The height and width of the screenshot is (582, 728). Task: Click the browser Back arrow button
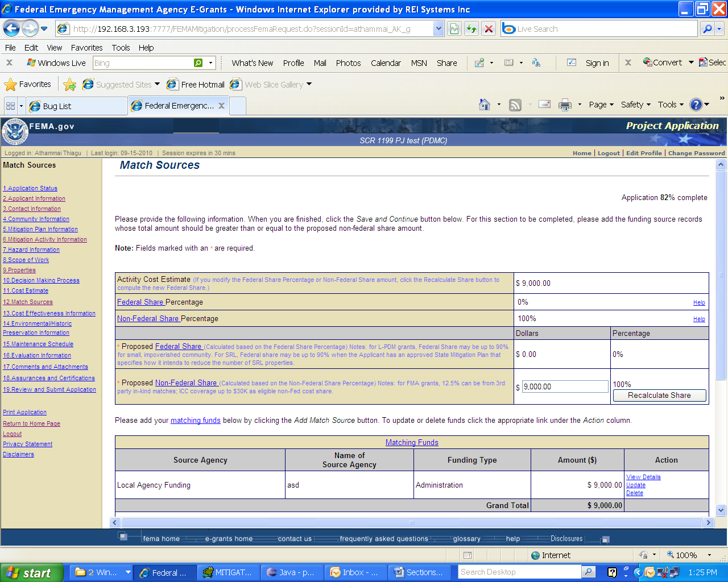click(x=11, y=28)
